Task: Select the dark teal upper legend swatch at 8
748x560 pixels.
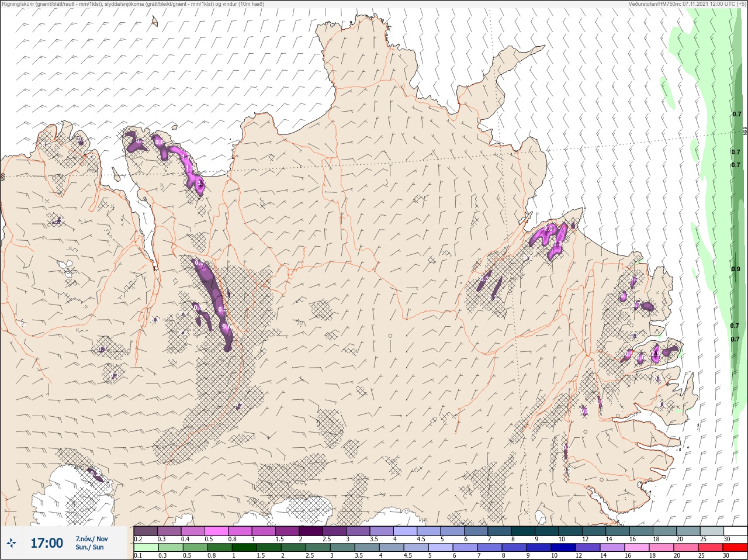Action: coord(524,531)
